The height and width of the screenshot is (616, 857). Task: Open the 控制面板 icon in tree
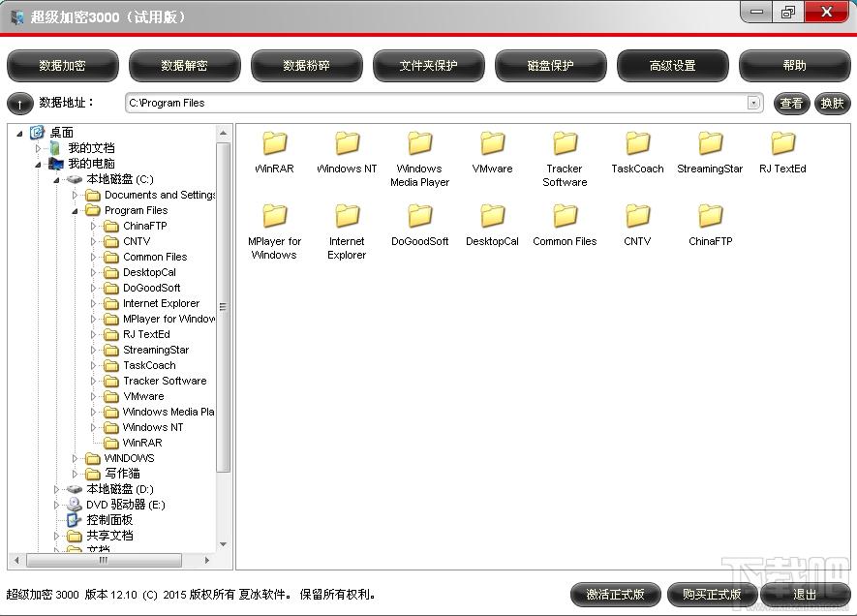point(74,520)
